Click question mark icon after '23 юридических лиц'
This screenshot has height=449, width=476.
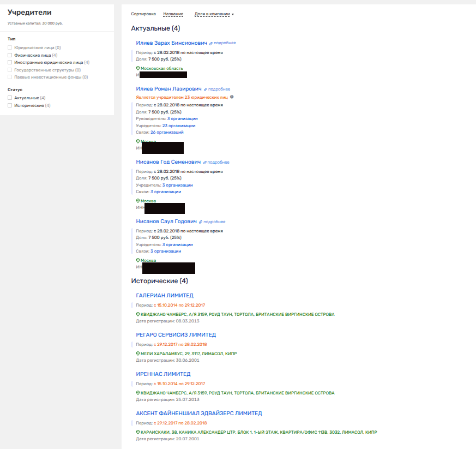[x=232, y=97]
